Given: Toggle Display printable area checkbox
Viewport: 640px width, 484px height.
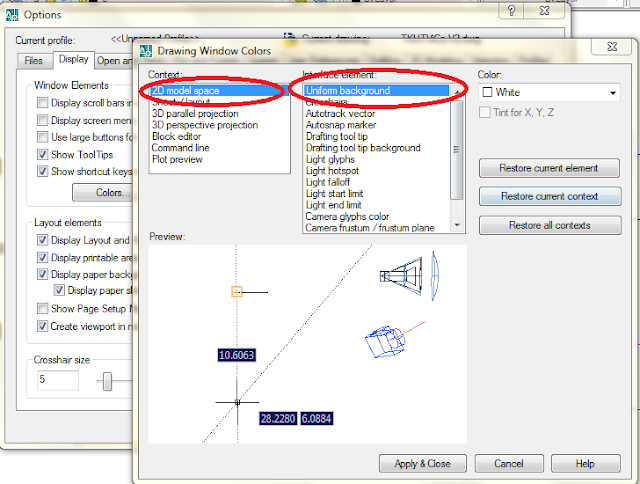Looking at the screenshot, I should [42, 258].
